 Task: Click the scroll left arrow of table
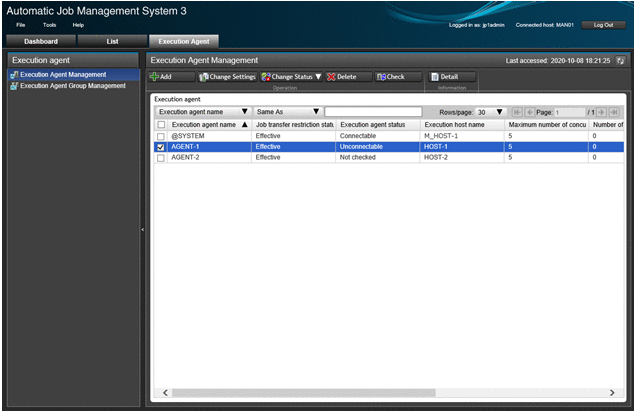tap(165, 393)
